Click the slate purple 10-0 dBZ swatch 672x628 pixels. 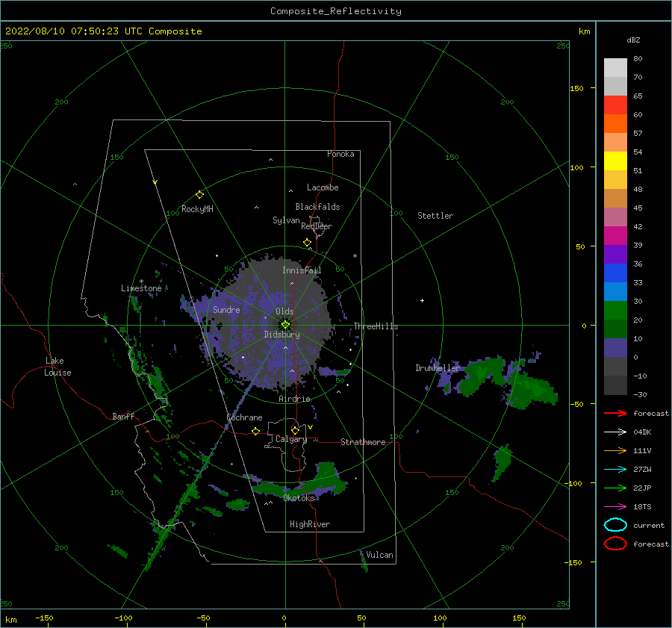(x=615, y=347)
